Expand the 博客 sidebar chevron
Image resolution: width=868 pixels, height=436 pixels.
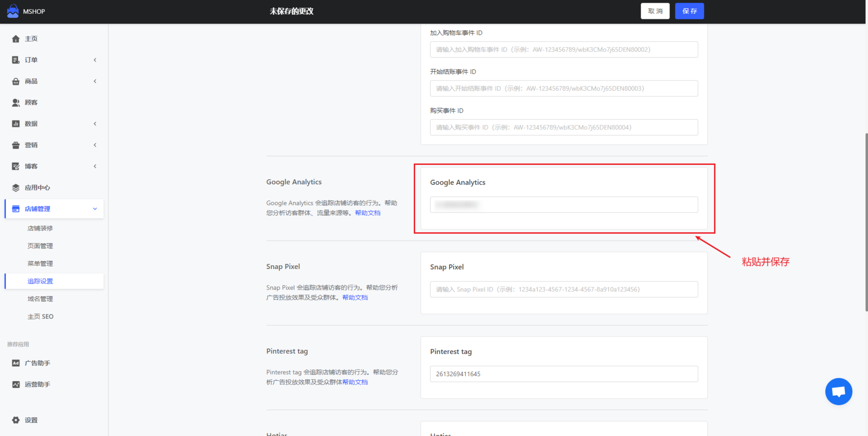95,166
